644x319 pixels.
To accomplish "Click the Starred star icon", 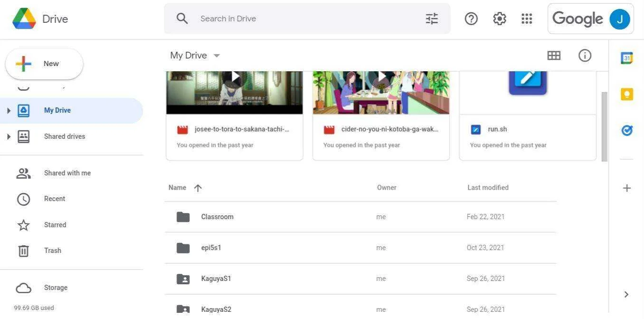I will (23, 225).
